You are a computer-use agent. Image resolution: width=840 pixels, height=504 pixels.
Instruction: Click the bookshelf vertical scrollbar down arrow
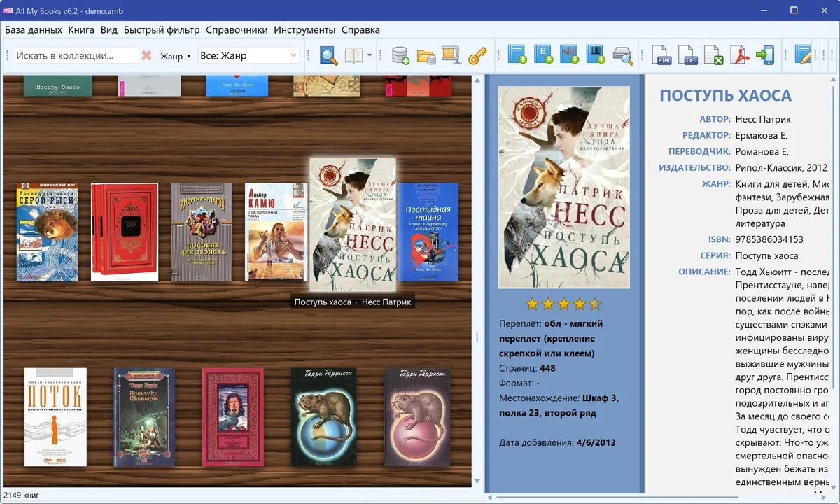[x=478, y=481]
